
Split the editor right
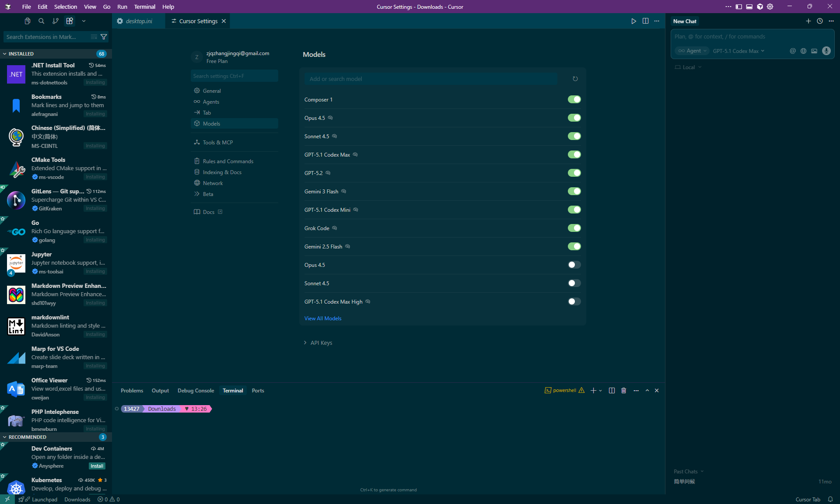tap(645, 21)
